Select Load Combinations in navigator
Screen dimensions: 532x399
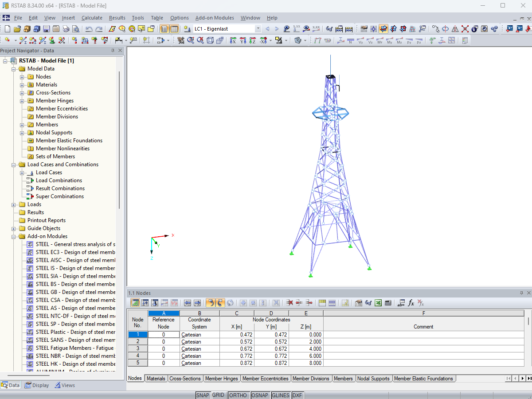(x=59, y=180)
